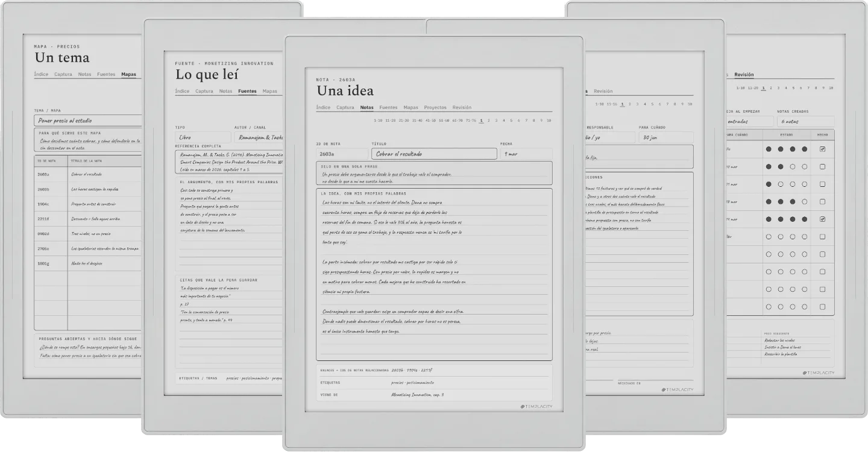Click the Tipo field showing Libro
The width and height of the screenshot is (868, 452).
(x=203, y=137)
